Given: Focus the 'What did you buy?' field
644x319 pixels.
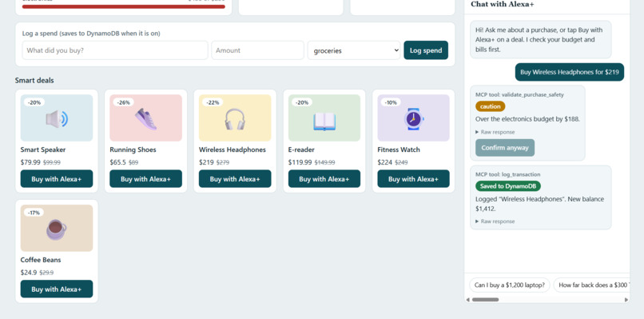Looking at the screenshot, I should [115, 50].
